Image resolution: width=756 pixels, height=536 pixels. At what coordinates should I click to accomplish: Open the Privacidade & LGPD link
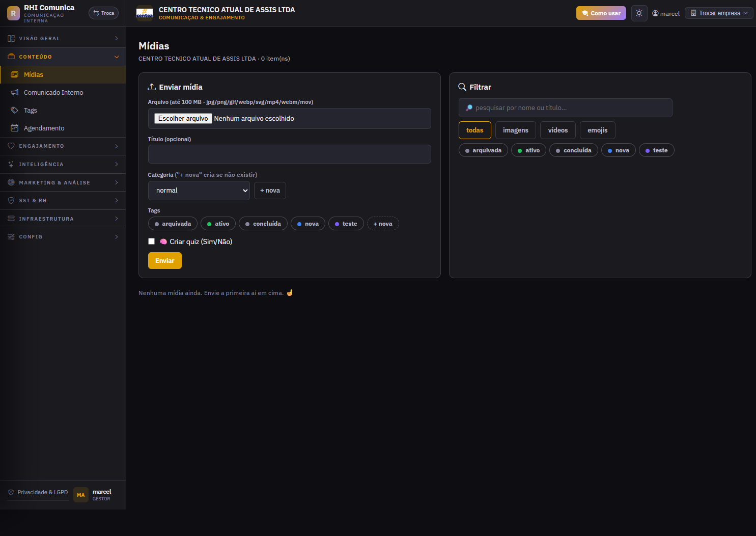pyautogui.click(x=38, y=492)
